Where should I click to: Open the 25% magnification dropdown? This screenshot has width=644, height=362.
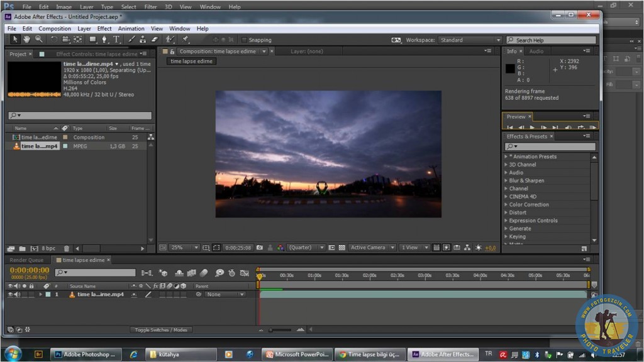click(184, 248)
